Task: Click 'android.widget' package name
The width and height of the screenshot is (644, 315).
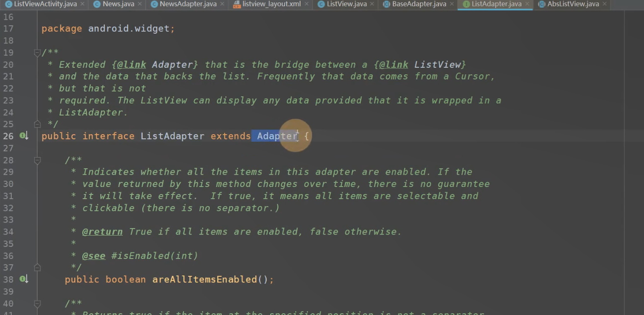Action: [129, 29]
